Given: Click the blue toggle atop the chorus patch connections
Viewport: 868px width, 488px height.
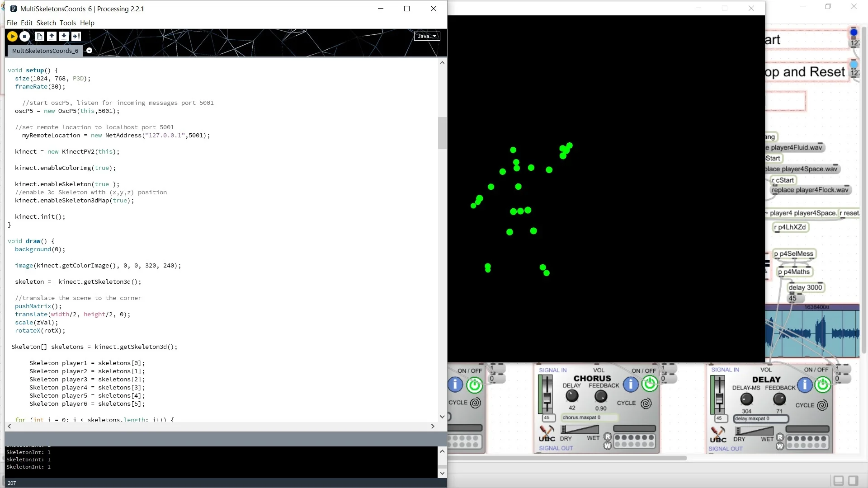Looking at the screenshot, I should click(x=854, y=32).
